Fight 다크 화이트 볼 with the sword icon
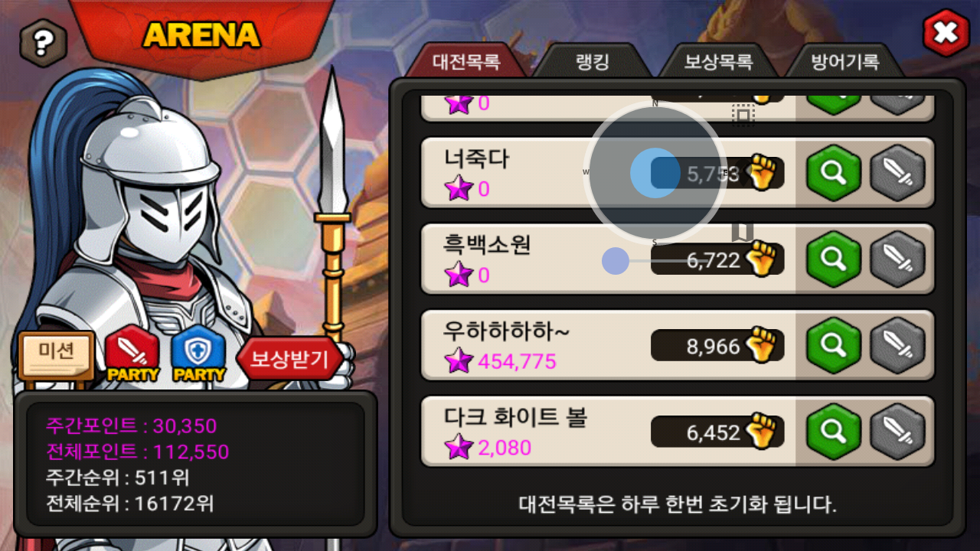Image resolution: width=980 pixels, height=551 pixels. click(897, 432)
